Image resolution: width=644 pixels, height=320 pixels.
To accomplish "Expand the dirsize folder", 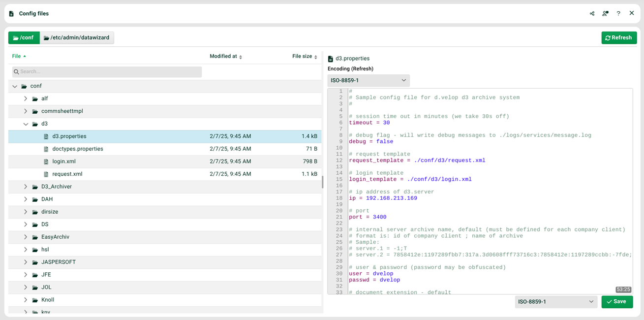I will click(26, 212).
